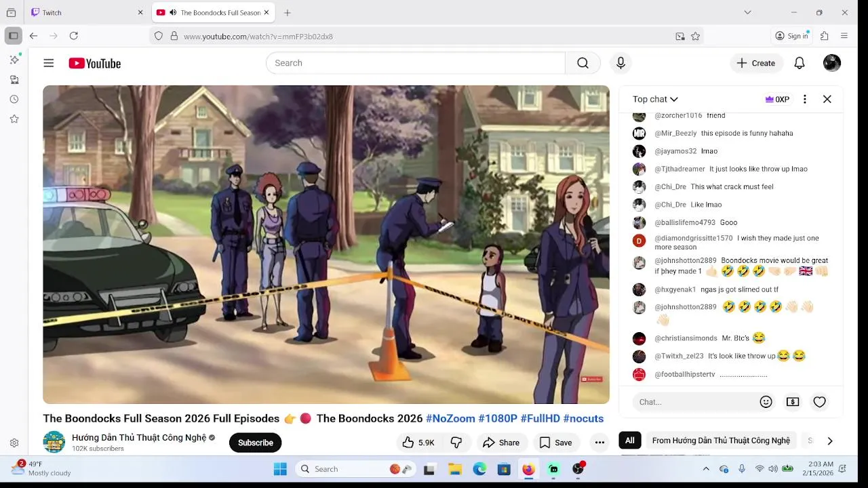This screenshot has width=868, height=488.
Task: Save the video to playlist
Action: point(555,443)
